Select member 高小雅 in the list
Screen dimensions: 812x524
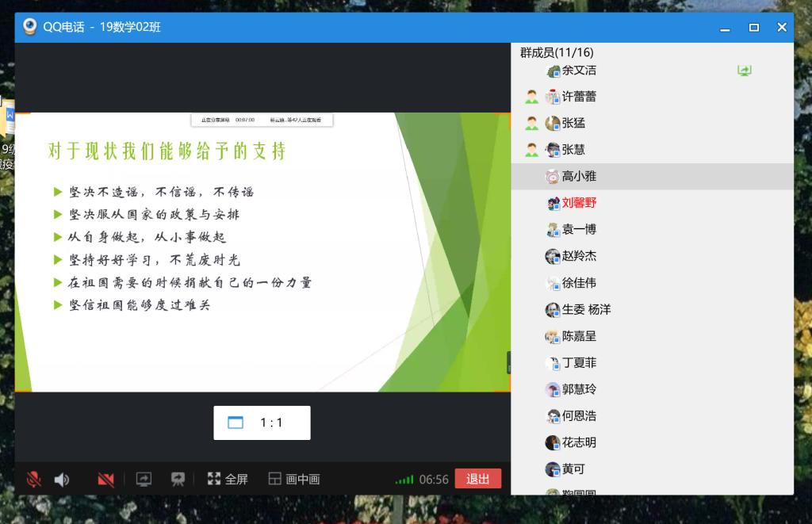(x=579, y=176)
